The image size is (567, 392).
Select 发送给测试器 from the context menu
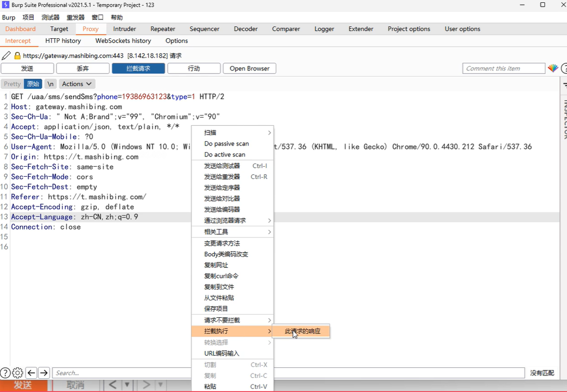[x=232, y=166]
